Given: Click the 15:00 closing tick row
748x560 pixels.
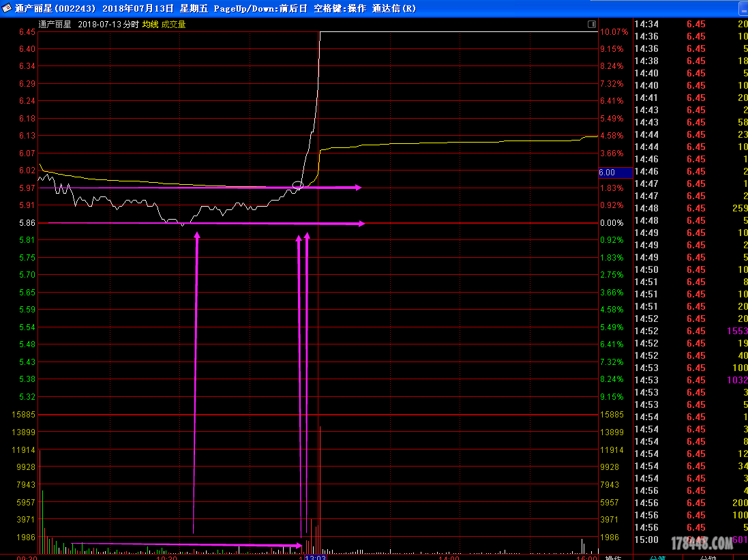Looking at the screenshot, I should click(x=691, y=540).
